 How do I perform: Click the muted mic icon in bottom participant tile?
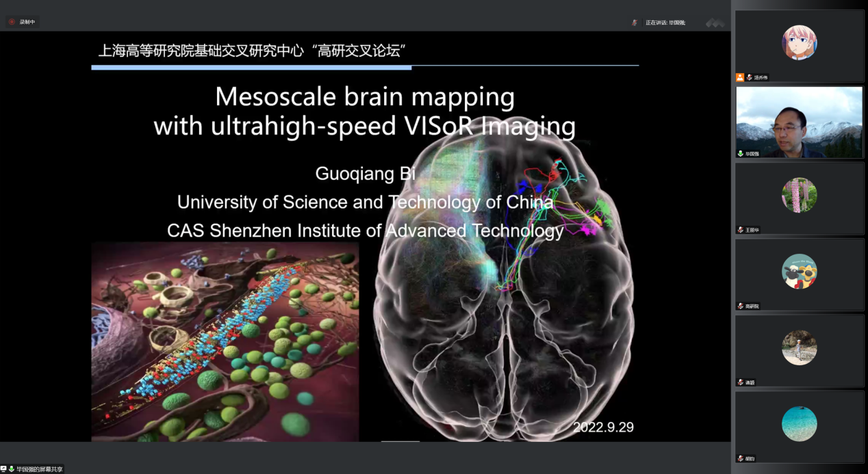[741, 458]
